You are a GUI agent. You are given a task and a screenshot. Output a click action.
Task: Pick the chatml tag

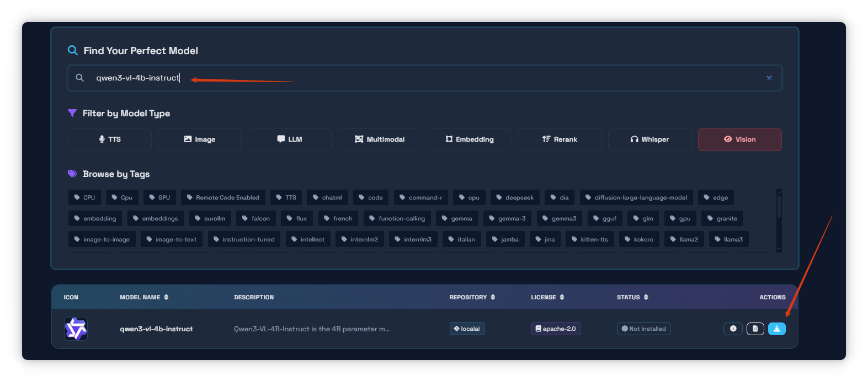pos(327,197)
